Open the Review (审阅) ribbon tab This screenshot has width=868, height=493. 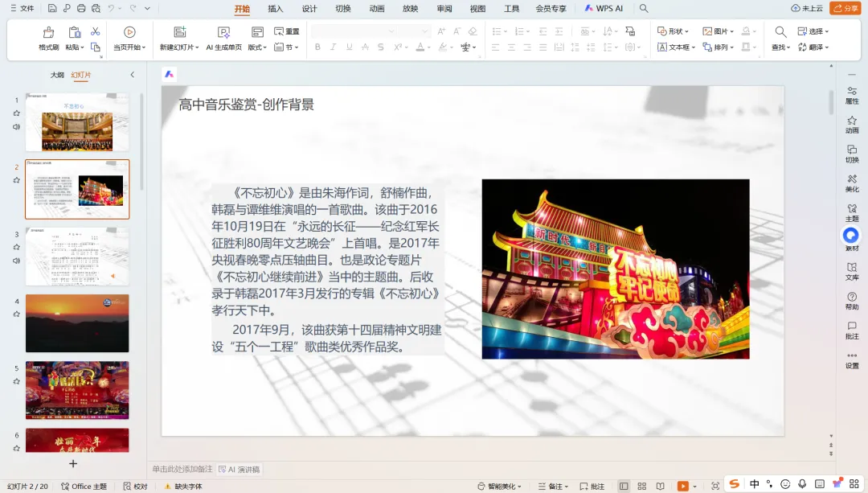tap(444, 8)
